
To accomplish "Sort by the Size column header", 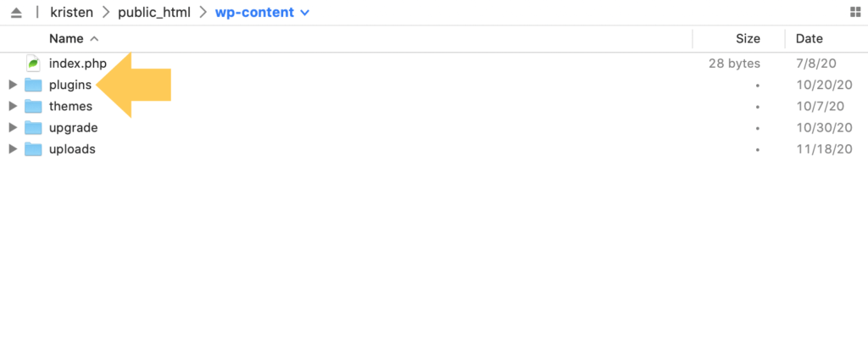I will point(748,39).
